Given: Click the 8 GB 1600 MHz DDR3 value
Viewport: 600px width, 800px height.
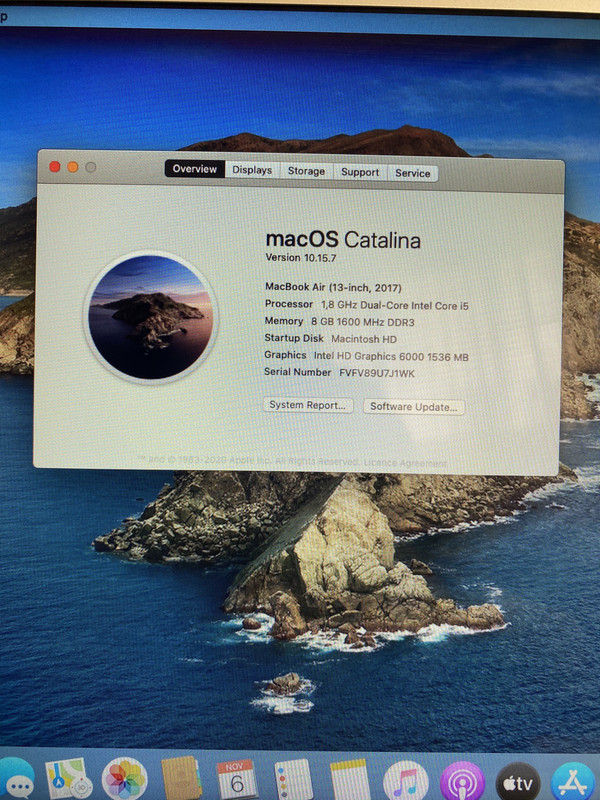Looking at the screenshot, I should click(363, 322).
